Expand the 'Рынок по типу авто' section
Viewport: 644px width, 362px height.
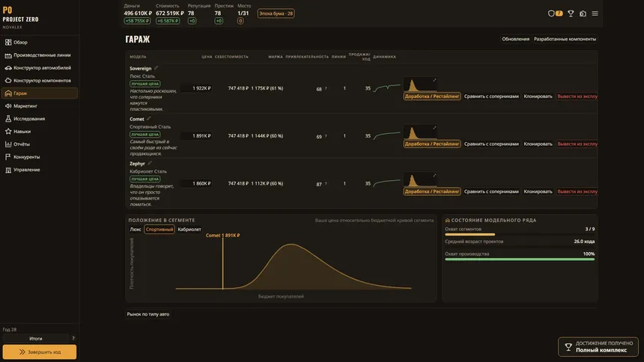coord(148,314)
